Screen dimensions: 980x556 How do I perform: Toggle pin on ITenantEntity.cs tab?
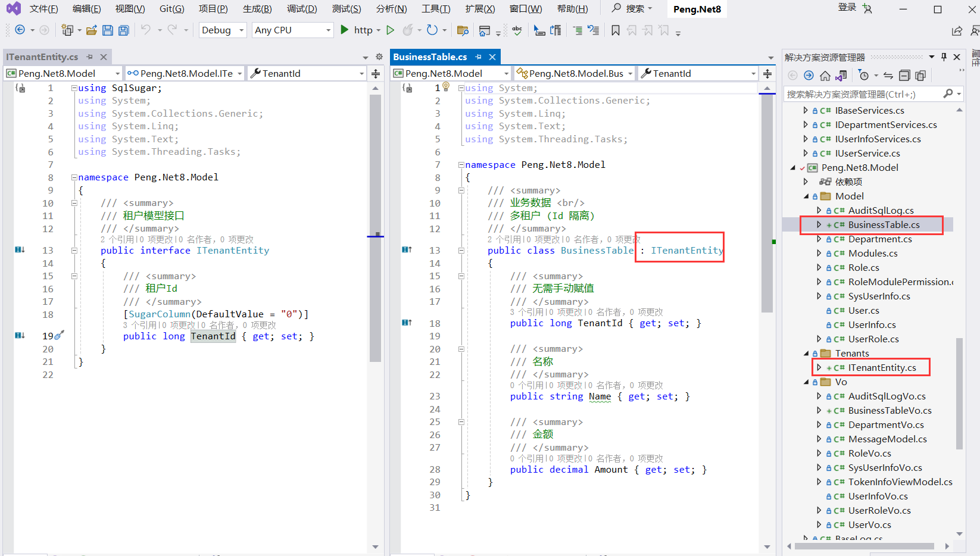pyautogui.click(x=89, y=57)
